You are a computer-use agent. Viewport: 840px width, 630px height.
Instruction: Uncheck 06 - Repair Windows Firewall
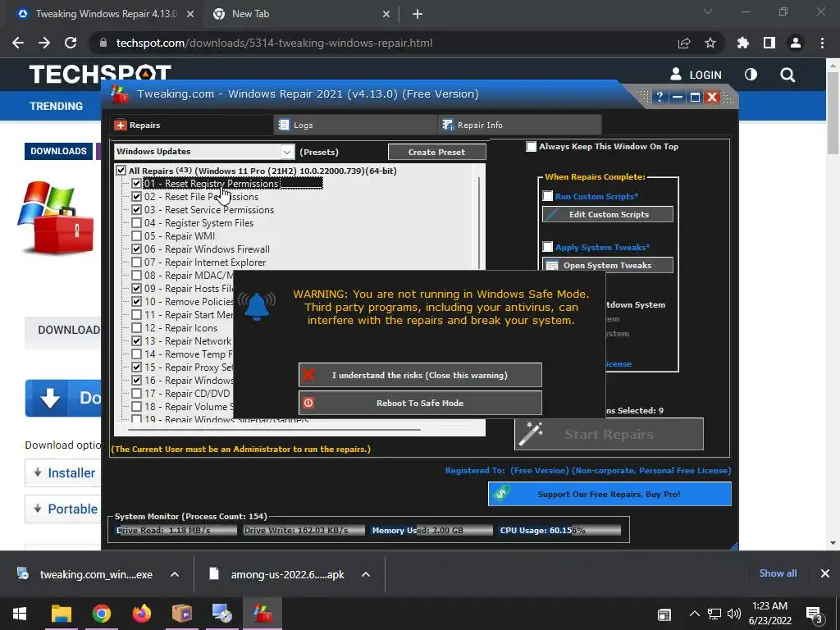137,249
